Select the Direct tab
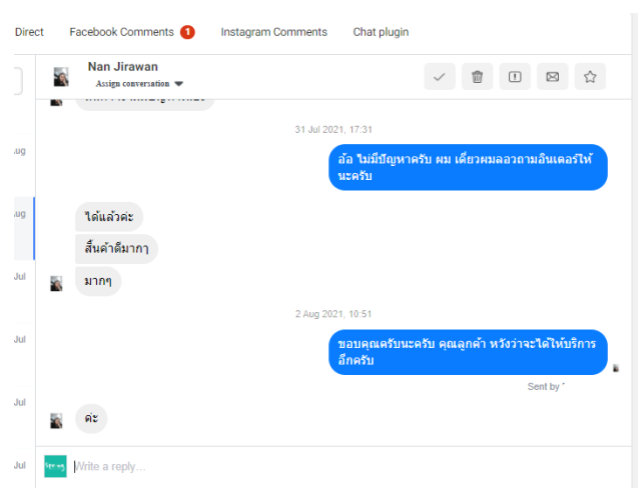The height and width of the screenshot is (488, 638). 29,32
